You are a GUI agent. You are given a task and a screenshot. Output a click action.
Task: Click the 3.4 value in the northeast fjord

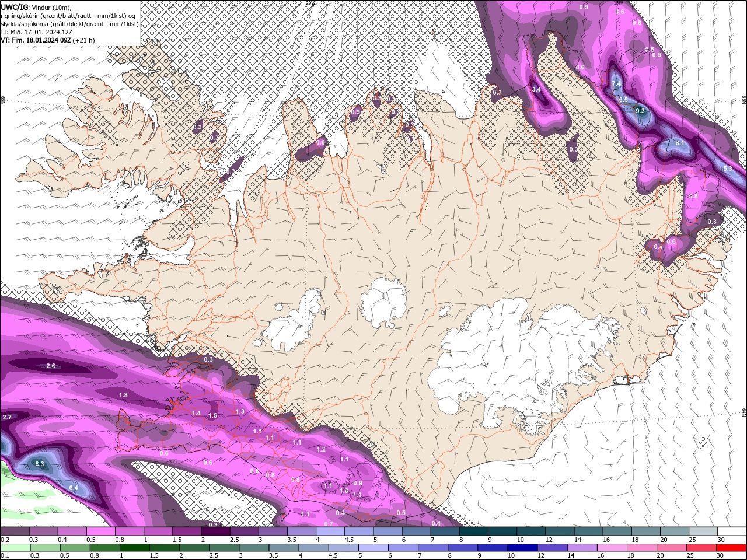coord(537,89)
